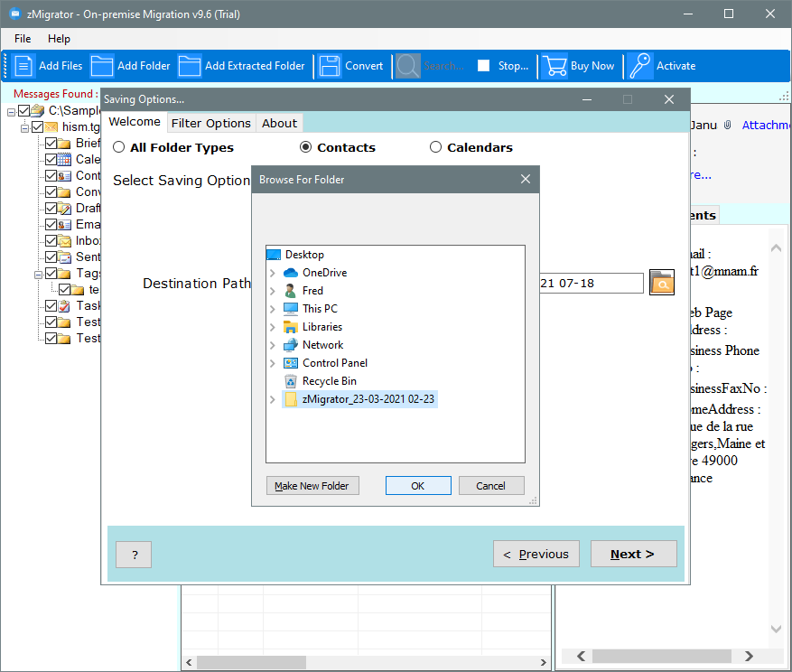Image resolution: width=792 pixels, height=672 pixels.
Task: Click the preview pane right scroll arrow
Action: [x=749, y=656]
